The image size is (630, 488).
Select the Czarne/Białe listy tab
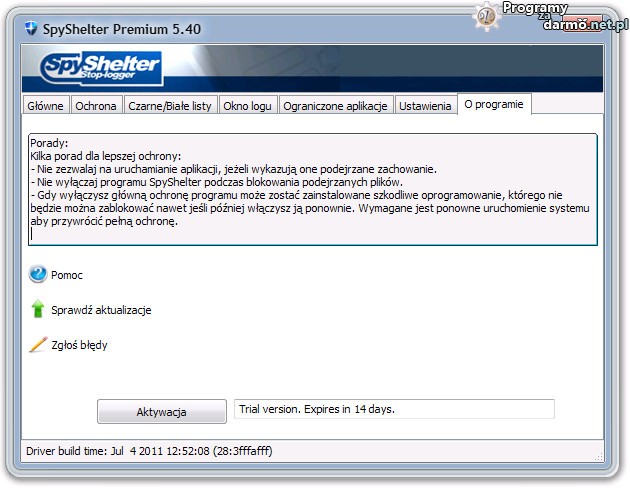[170, 105]
